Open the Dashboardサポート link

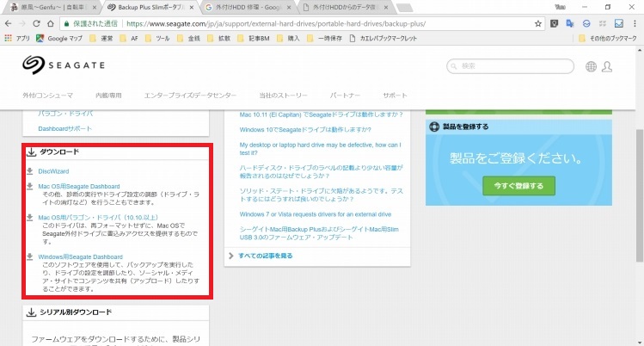click(x=64, y=128)
